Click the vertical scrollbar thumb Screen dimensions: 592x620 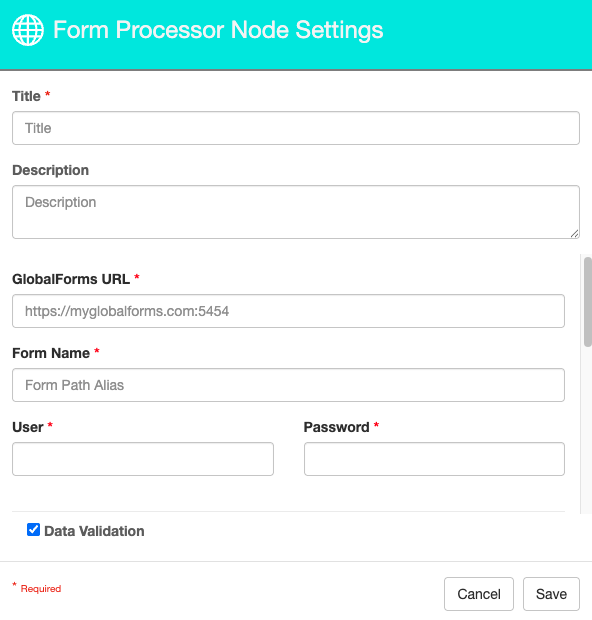coord(588,302)
